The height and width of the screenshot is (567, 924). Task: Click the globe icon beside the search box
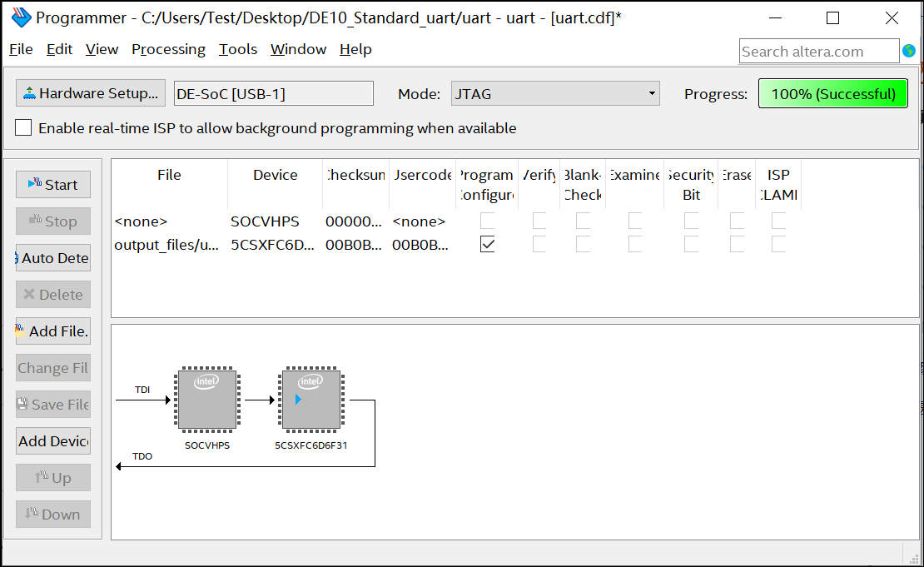click(x=909, y=52)
